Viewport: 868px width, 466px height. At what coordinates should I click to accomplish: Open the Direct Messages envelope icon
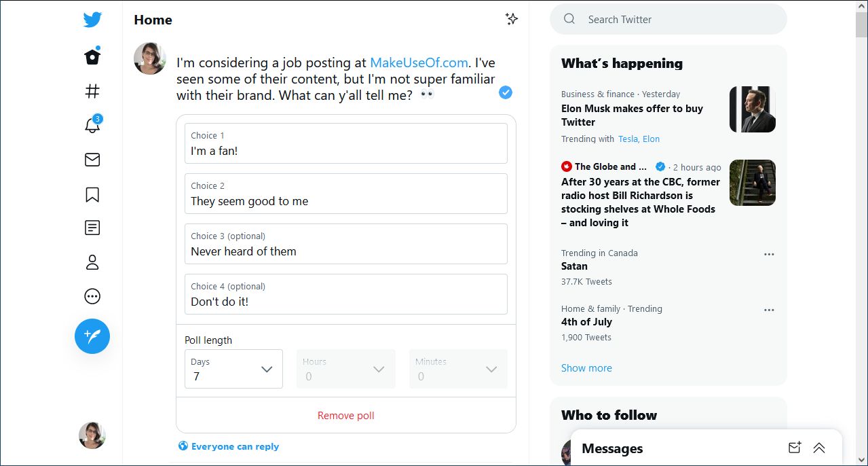click(92, 160)
